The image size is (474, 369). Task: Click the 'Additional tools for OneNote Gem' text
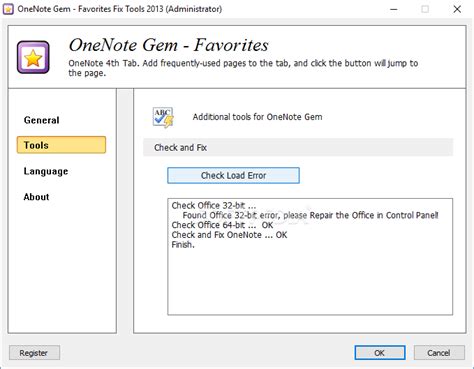click(x=257, y=117)
